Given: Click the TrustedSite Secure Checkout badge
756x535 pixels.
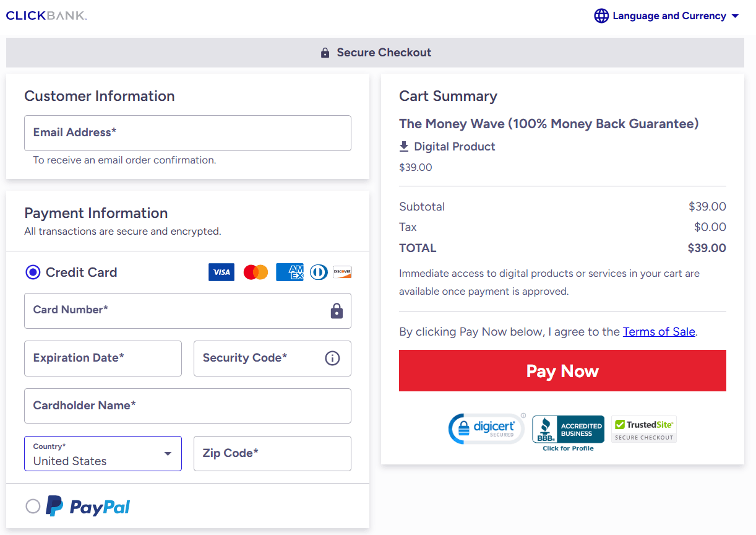Looking at the screenshot, I should (x=643, y=428).
